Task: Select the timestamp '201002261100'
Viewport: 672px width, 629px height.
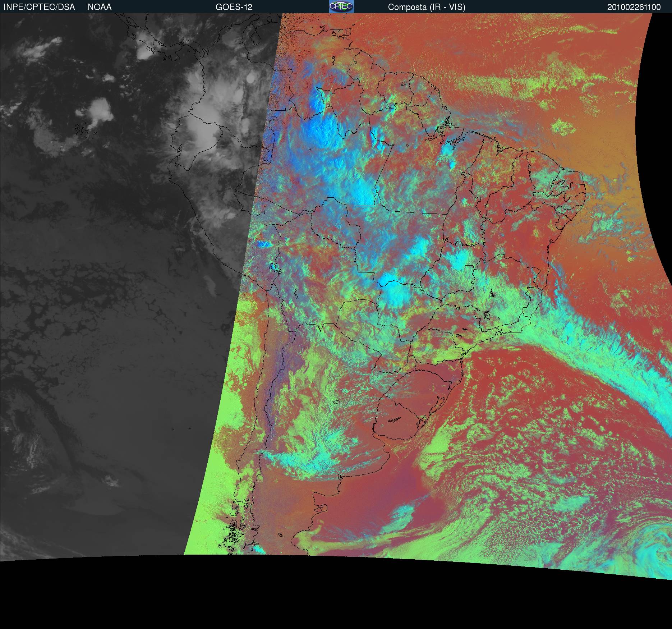Action: (x=634, y=7)
